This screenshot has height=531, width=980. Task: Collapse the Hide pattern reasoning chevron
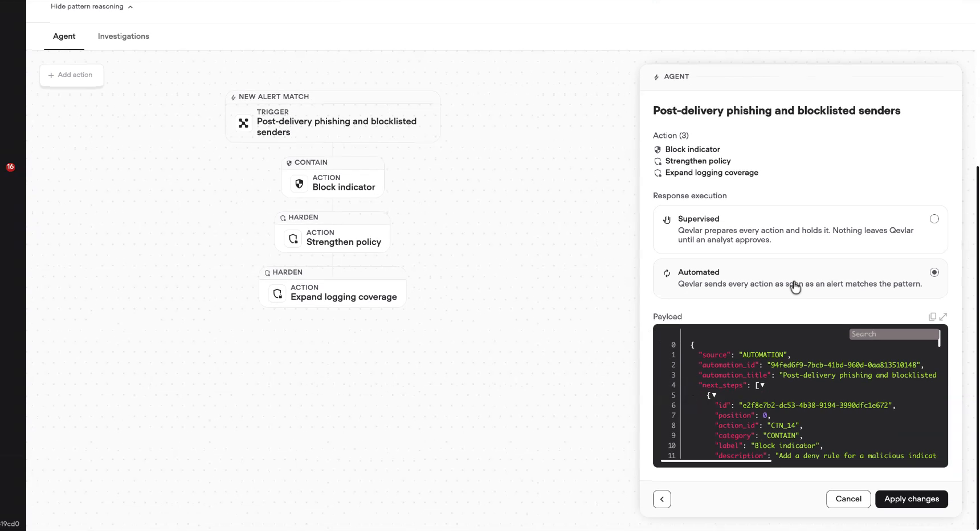[130, 7]
